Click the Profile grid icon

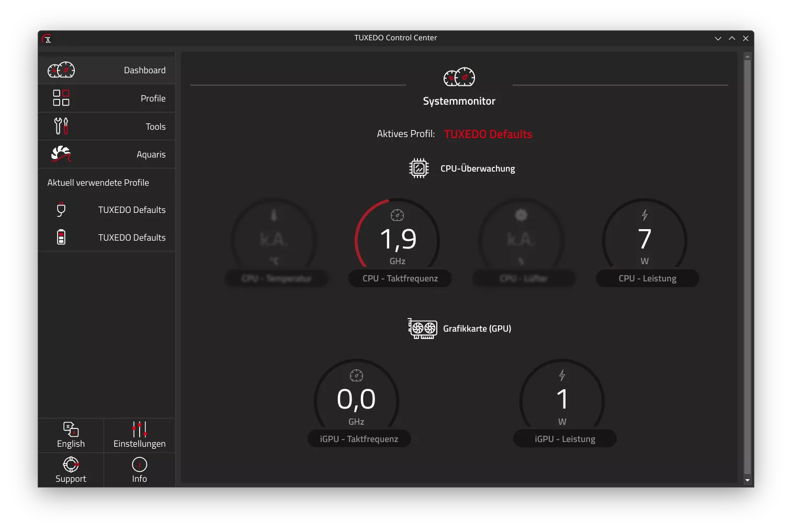[x=61, y=98]
